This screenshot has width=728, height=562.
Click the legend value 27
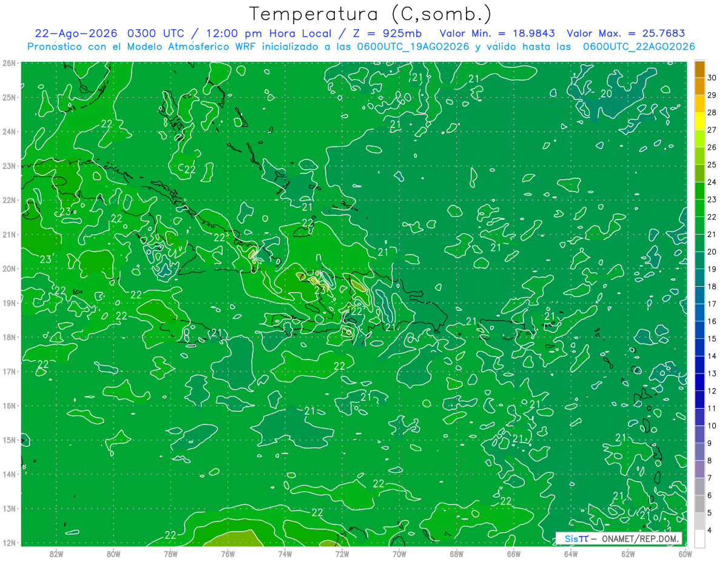click(712, 130)
